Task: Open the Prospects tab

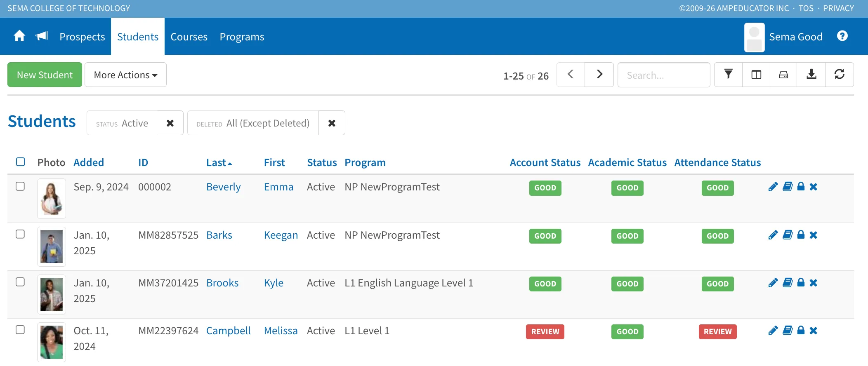Action: [82, 37]
